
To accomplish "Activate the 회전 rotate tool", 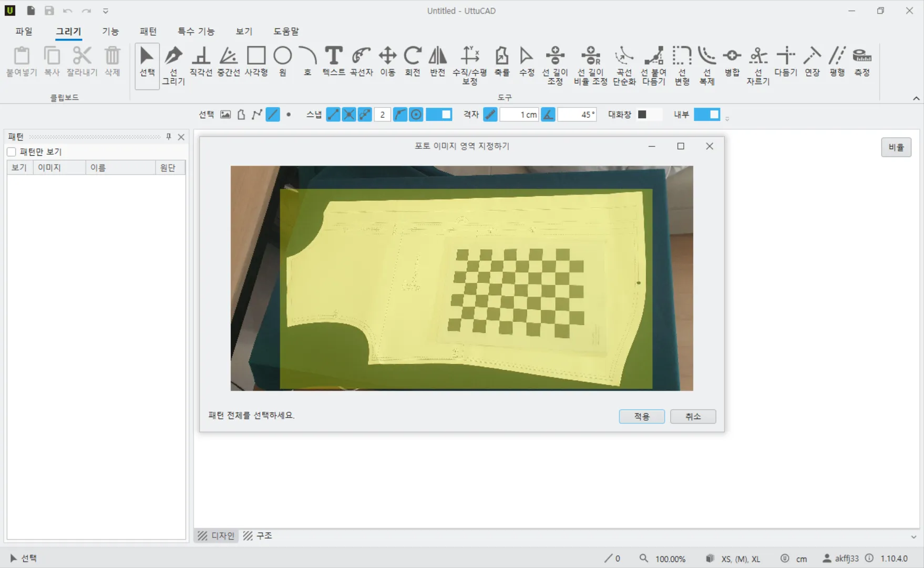I will click(413, 62).
